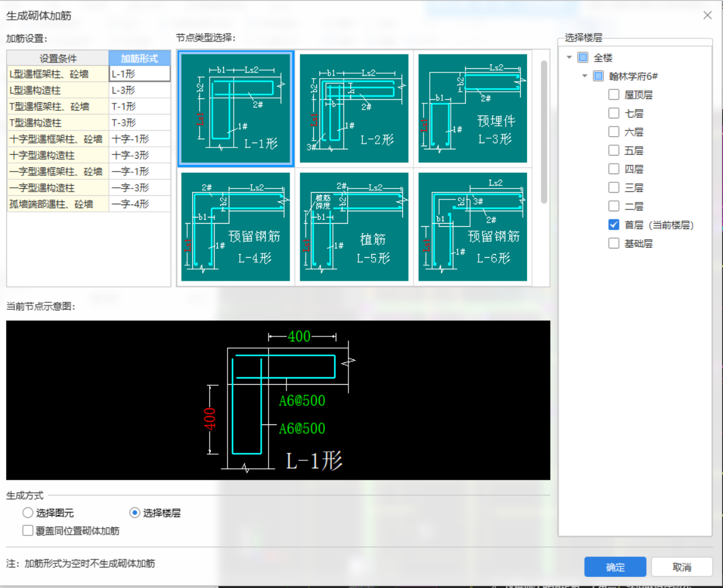
Task: Close the 生成砌体加筋 dialog
Action: point(707,15)
